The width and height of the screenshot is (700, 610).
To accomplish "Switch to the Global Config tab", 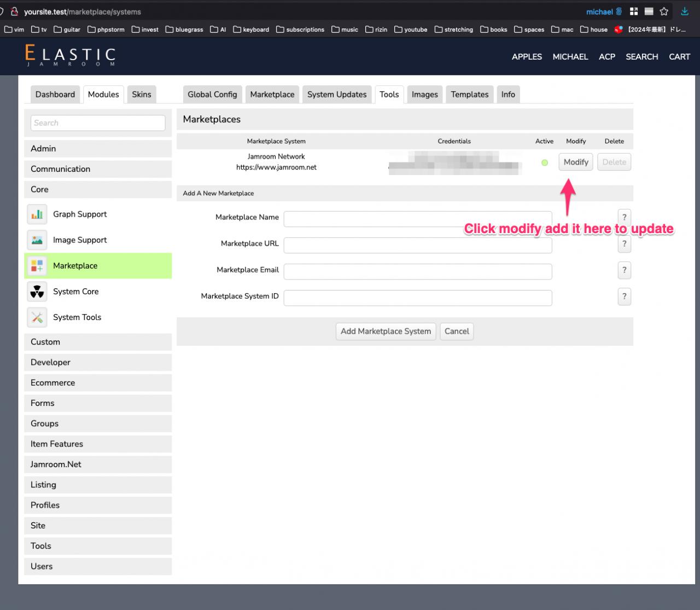I will (212, 95).
